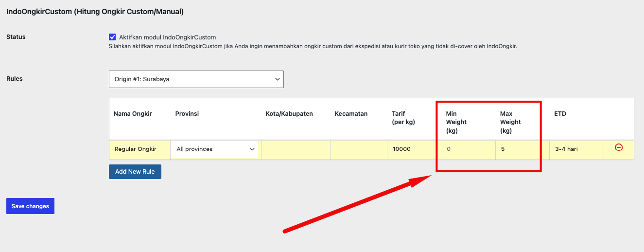The width and height of the screenshot is (644, 252).
Task: Toggle Aktifkan modul IndoOngkirCustom checkbox
Action: [112, 37]
